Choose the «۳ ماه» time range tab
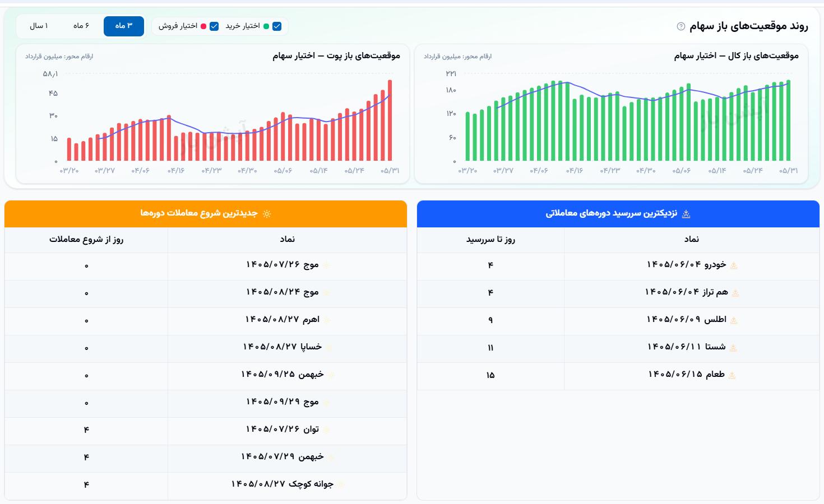The width and height of the screenshot is (824, 504). [124, 26]
